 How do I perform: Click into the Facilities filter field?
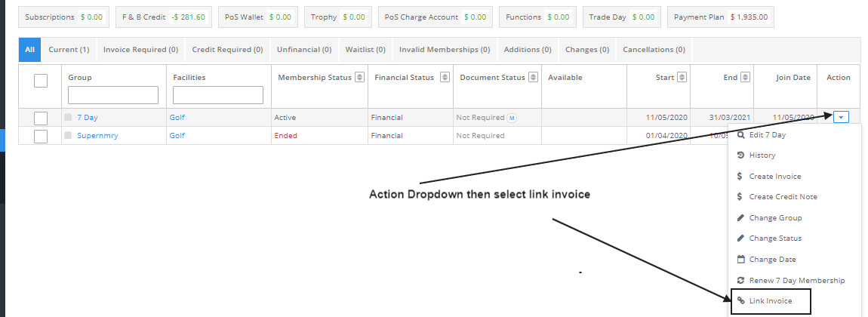click(x=218, y=95)
